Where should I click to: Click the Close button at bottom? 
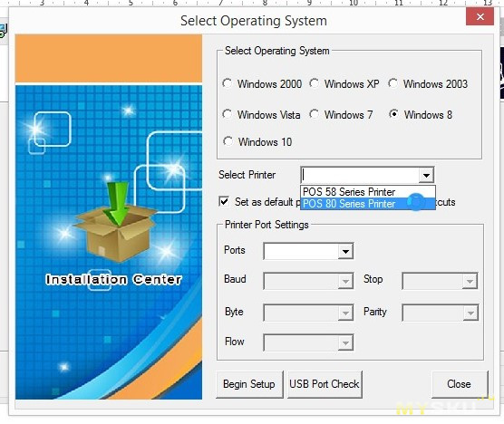pyautogui.click(x=460, y=384)
